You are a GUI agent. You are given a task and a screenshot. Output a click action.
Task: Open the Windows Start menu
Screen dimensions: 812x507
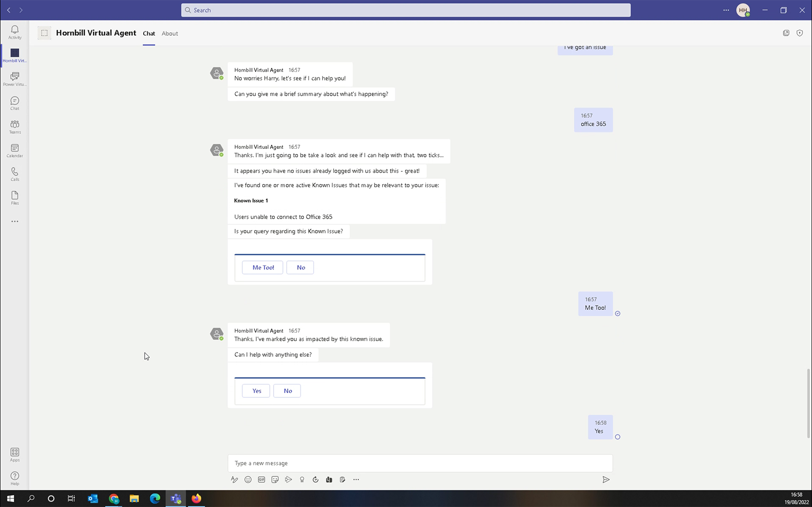pyautogui.click(x=10, y=499)
